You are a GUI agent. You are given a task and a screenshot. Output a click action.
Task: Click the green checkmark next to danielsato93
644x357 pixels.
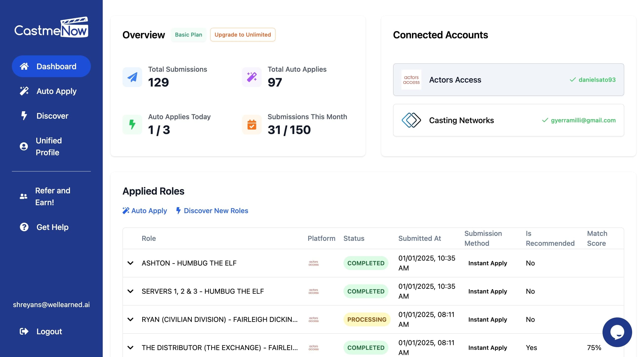coord(573,80)
